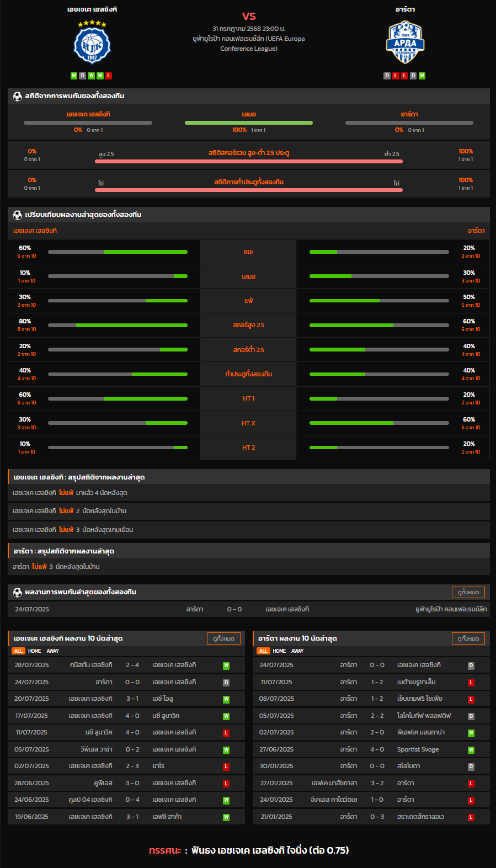
Task: Click the 'HT 1' comparison row label
Action: click(249, 398)
